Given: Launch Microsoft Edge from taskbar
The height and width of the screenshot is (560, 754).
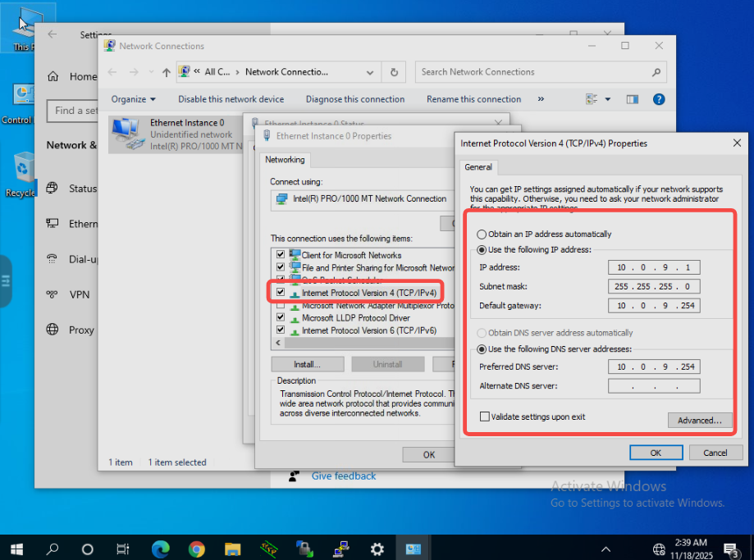Looking at the screenshot, I should 160,549.
